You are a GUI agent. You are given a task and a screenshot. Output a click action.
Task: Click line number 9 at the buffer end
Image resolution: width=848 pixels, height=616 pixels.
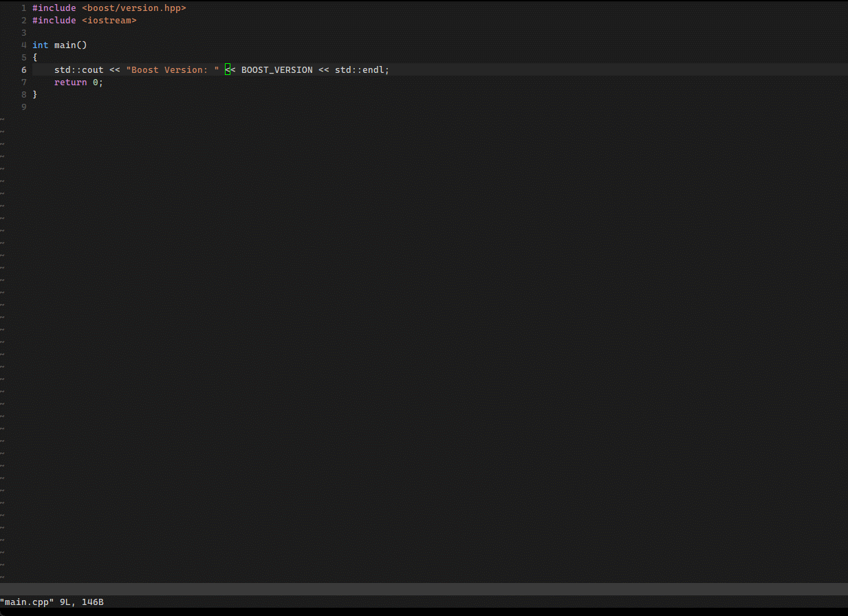(x=23, y=107)
